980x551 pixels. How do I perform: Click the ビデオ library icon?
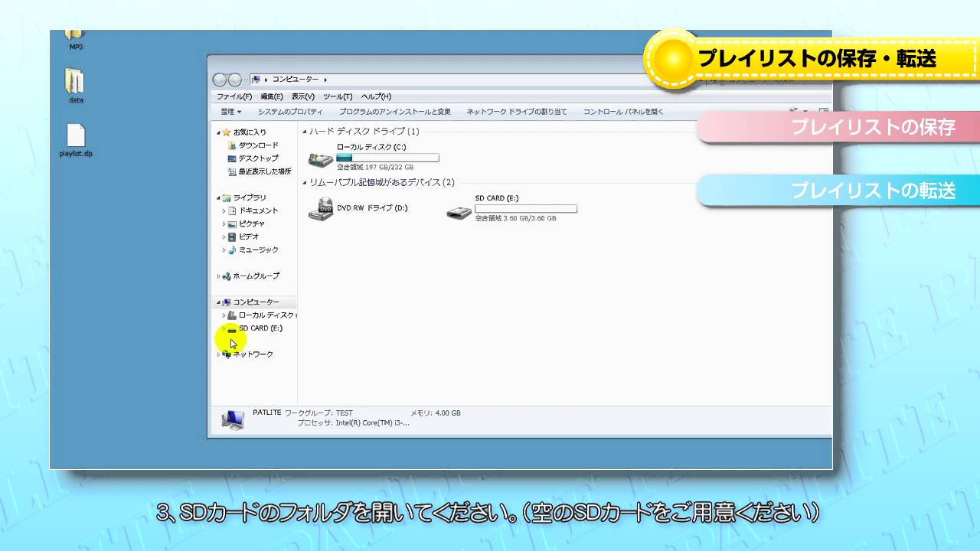pos(232,236)
